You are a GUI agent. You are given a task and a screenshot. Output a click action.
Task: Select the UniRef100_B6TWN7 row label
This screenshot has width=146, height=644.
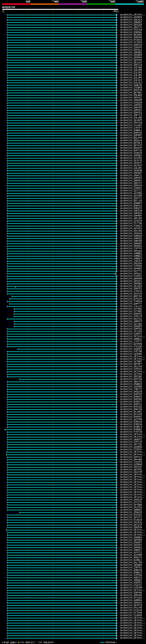point(131,93)
